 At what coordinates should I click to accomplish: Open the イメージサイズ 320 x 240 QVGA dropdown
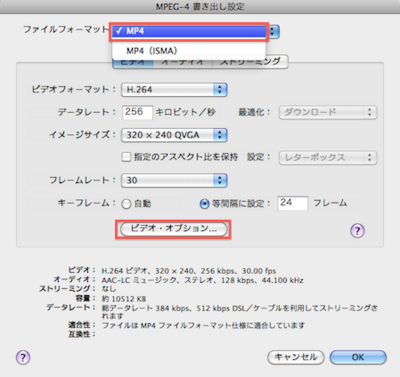174,135
